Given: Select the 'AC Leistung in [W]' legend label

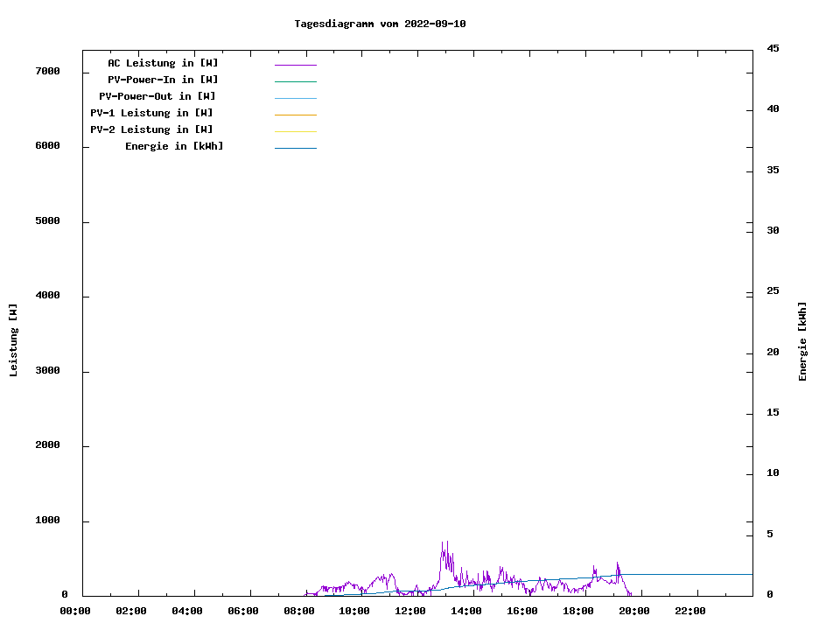Looking at the screenshot, I should point(163,63).
